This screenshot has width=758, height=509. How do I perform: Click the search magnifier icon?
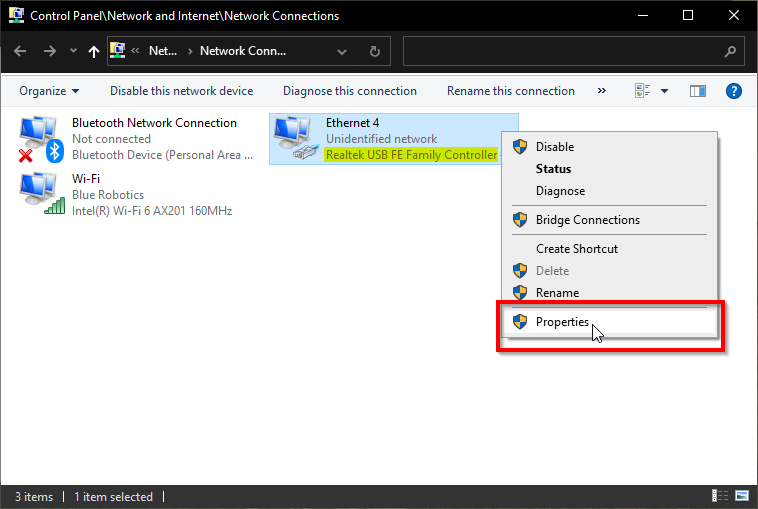tap(730, 51)
